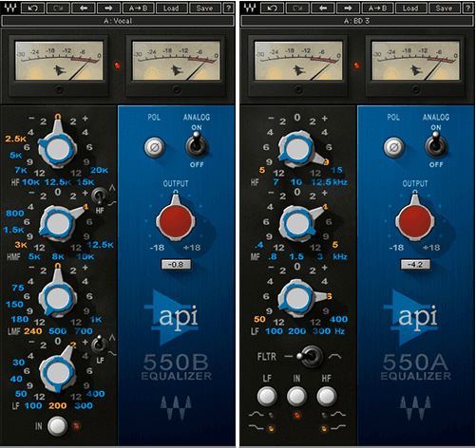Select 30 frequency on 550B LF band
Viewport: 476px width, 448px height.
tap(19, 363)
